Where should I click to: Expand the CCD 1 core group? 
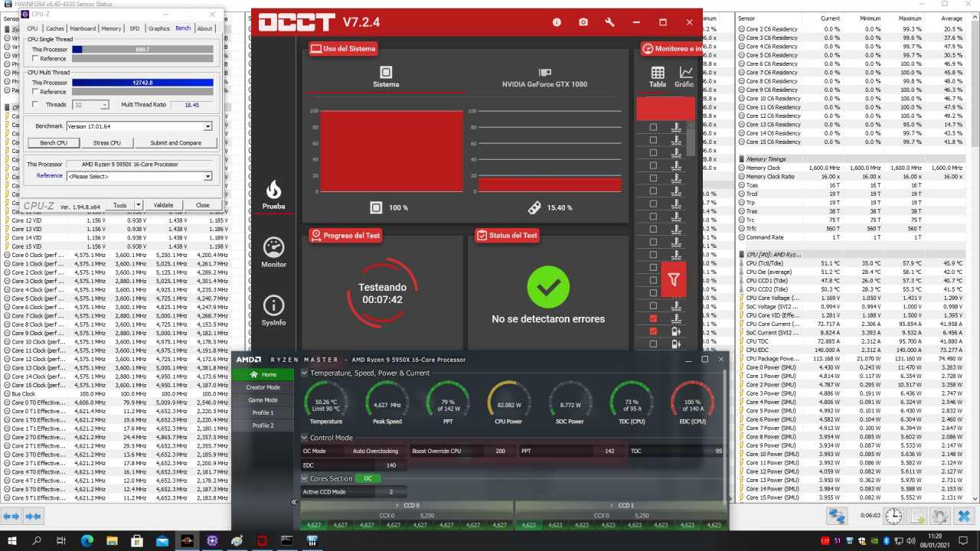[x=620, y=505]
